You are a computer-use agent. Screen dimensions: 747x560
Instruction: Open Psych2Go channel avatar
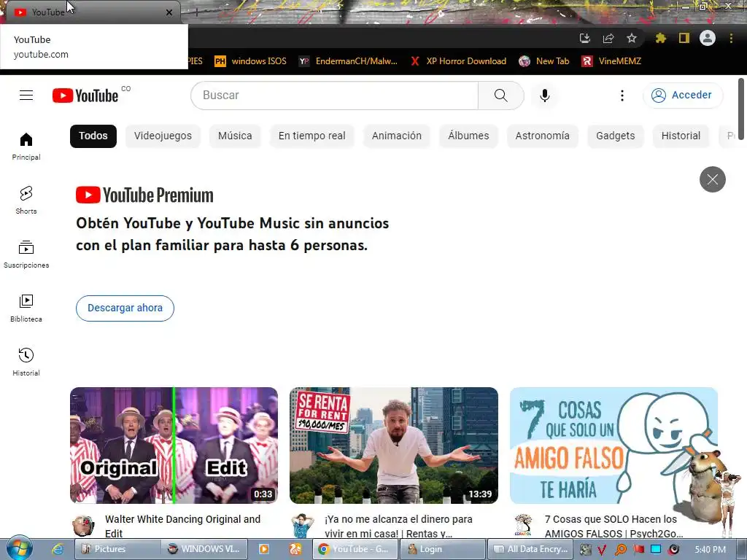tap(523, 526)
